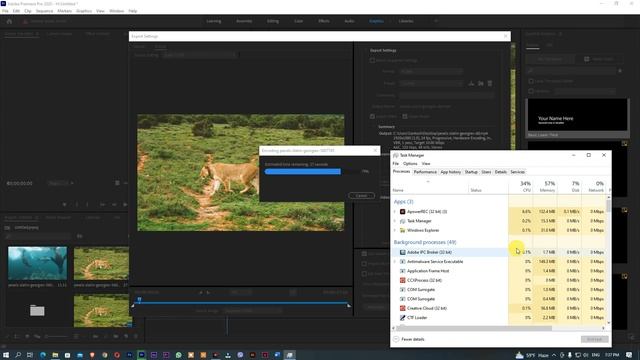Open Premiere Markers menu

[64, 11]
